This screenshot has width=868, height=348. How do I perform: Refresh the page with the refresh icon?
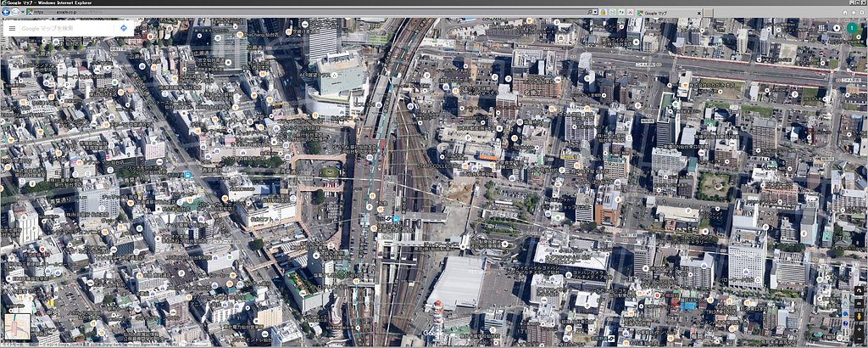pos(621,12)
